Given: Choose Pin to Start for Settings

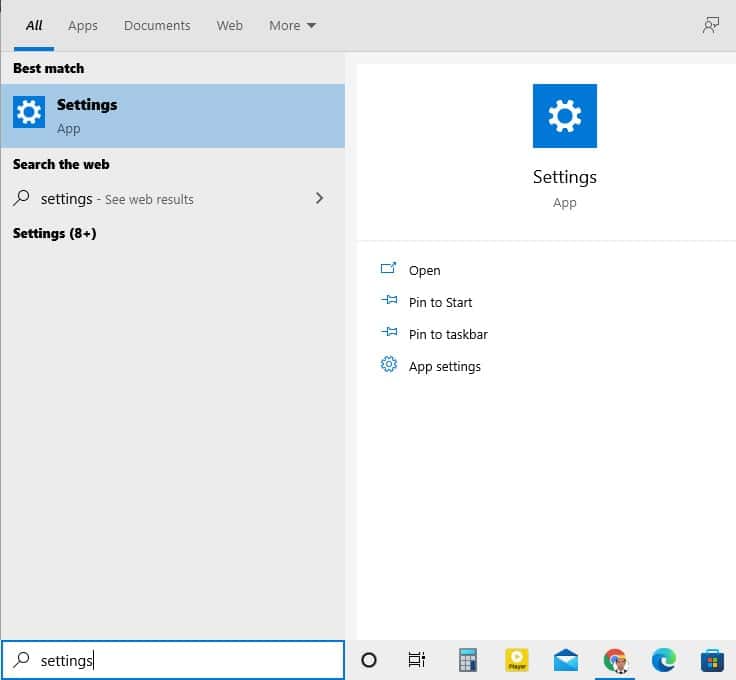Looking at the screenshot, I should click(440, 302).
